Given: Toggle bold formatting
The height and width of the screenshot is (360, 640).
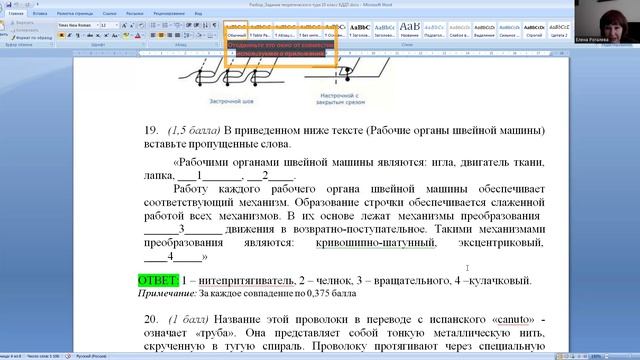Looking at the screenshot, I should tap(62, 36).
